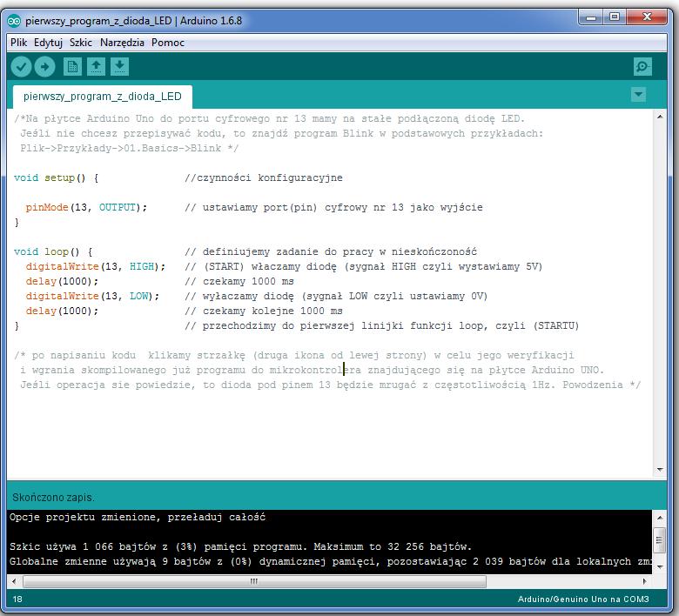Click 'void loop() {' code line
This screenshot has width=679, height=616.
click(x=53, y=252)
